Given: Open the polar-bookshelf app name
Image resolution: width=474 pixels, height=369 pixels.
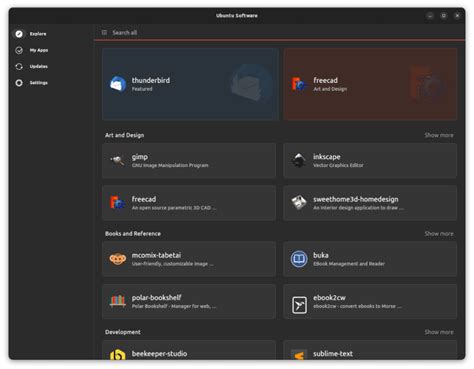Looking at the screenshot, I should pyautogui.click(x=156, y=297).
